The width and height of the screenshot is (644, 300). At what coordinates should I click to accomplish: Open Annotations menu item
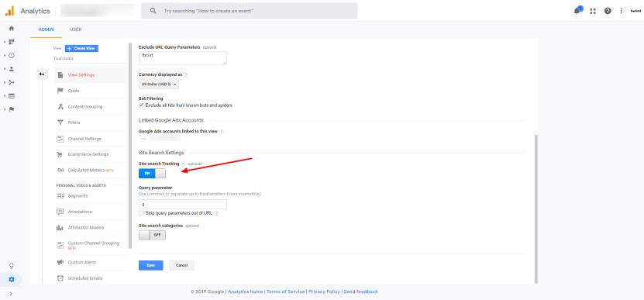point(91,212)
